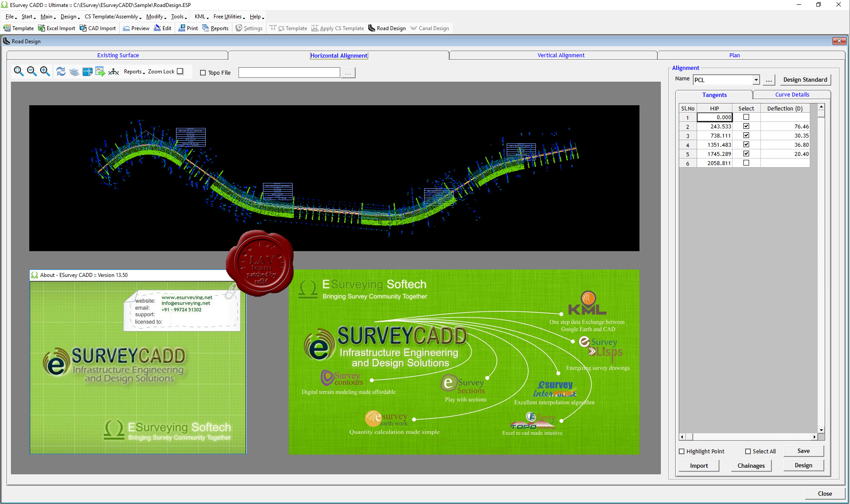The image size is (850, 504).
Task: Switch to the Vertical Alignment tab
Action: [x=561, y=55]
